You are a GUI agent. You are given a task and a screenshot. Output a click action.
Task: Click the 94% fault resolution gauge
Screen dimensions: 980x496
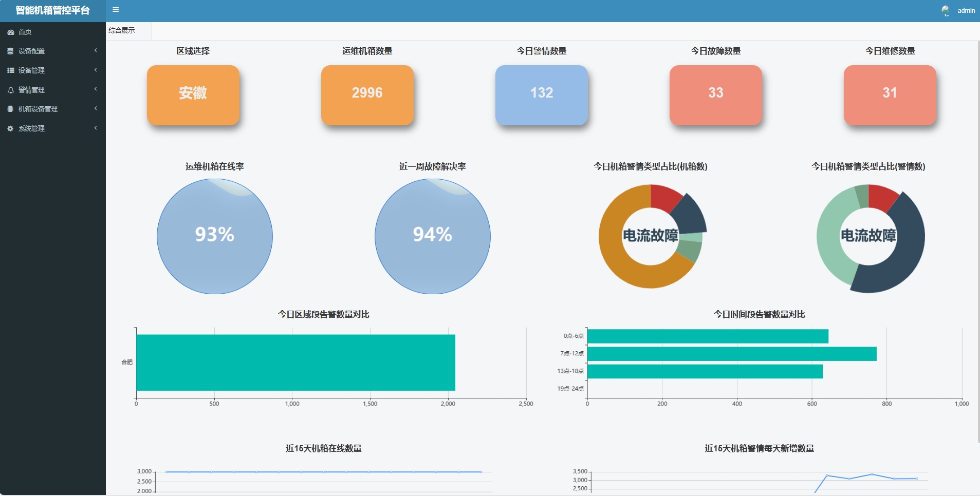433,236
